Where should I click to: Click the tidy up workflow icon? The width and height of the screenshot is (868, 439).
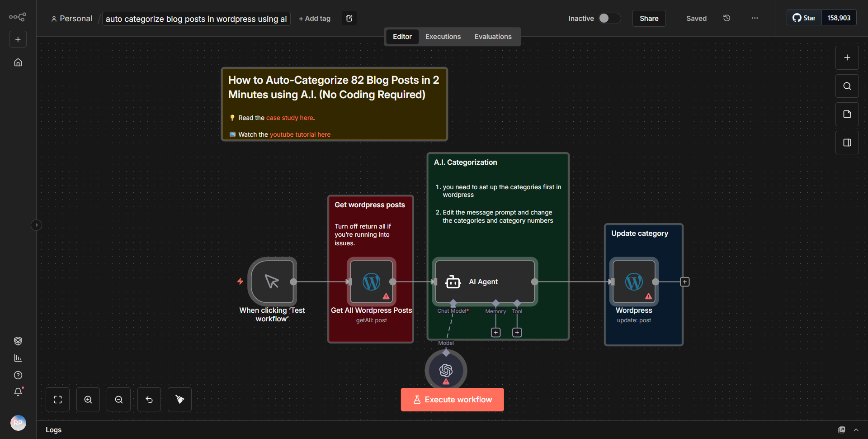coord(179,400)
